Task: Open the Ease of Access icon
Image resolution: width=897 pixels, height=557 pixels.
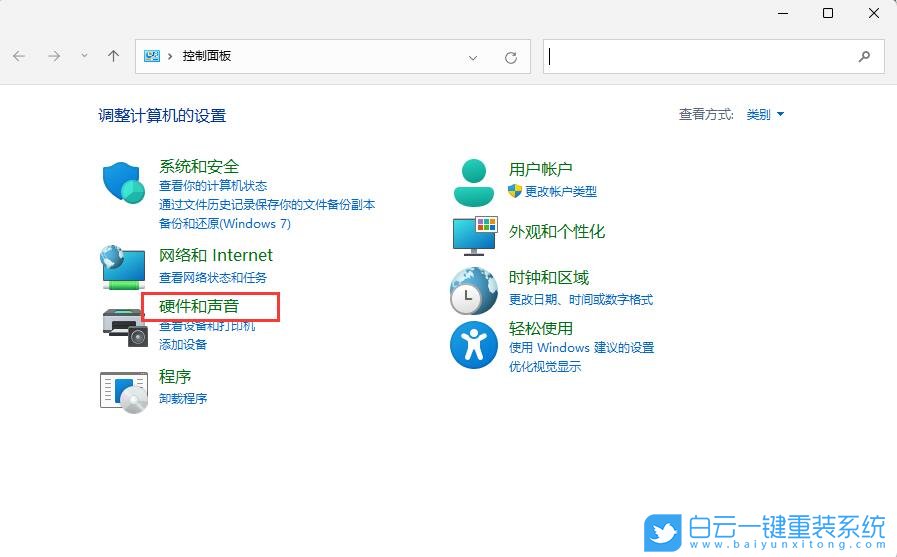Action: point(474,345)
